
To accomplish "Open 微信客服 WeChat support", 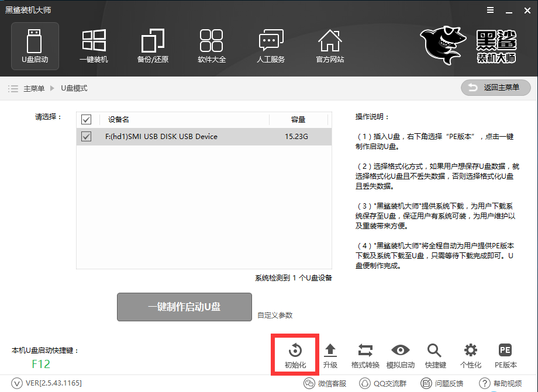I will click(x=325, y=383).
